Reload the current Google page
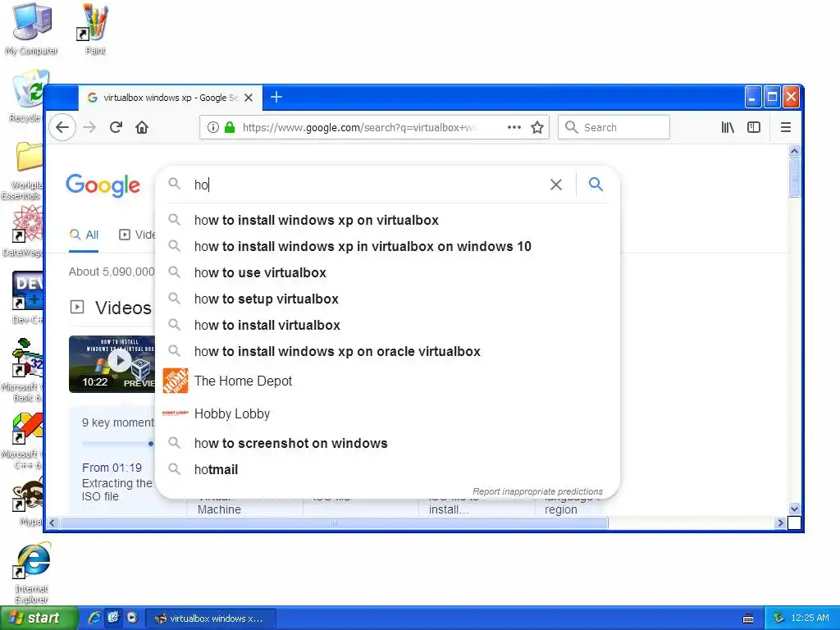Screen dimensions: 840x630 pos(116,127)
